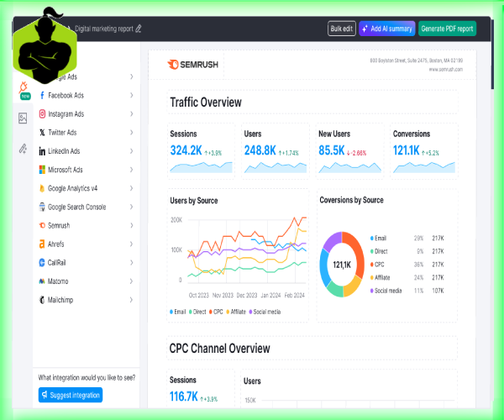Click the Google Search Console icon
The height and width of the screenshot is (420, 504).
pos(42,207)
